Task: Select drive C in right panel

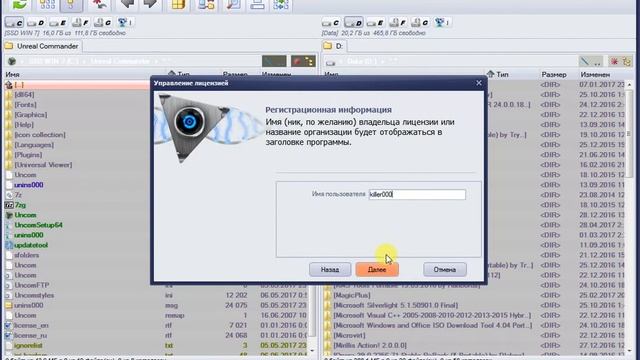Action: (331, 22)
